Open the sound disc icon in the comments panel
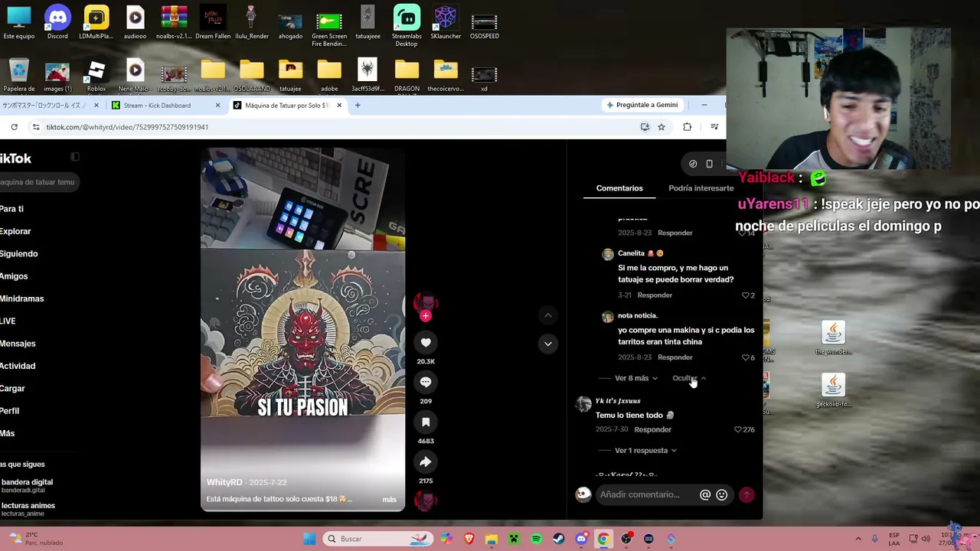The height and width of the screenshot is (551, 980). tap(693, 164)
